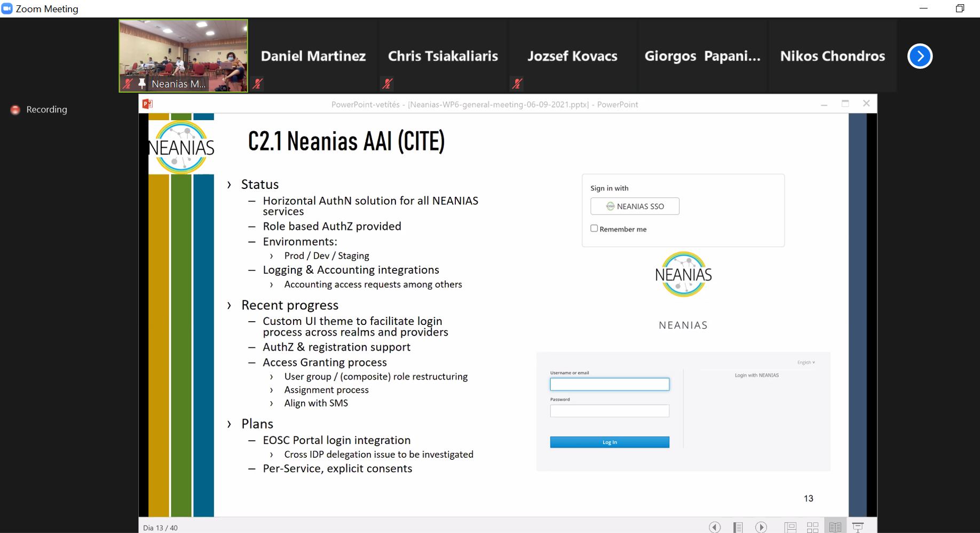Tick the Remember me checkbox
980x533 pixels.
pos(594,228)
